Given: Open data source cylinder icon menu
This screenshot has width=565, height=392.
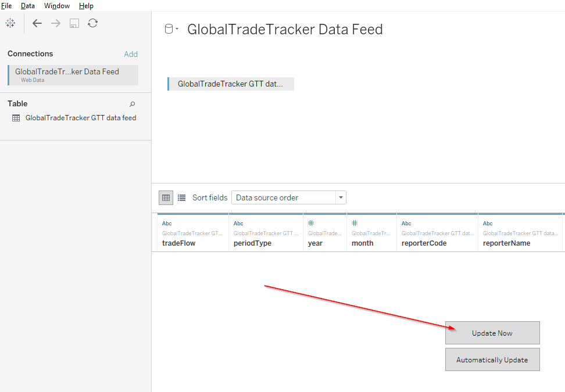Looking at the screenshot, I should 171,29.
